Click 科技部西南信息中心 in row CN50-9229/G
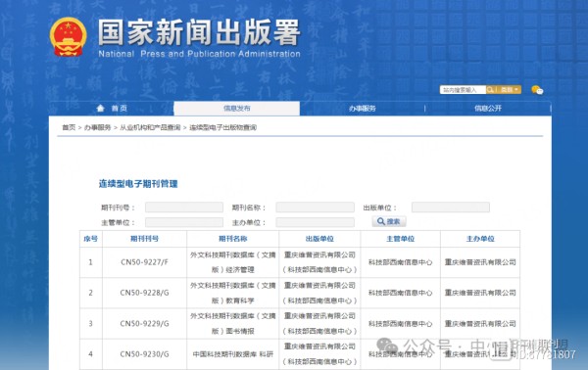This screenshot has height=370, width=588. (x=401, y=324)
